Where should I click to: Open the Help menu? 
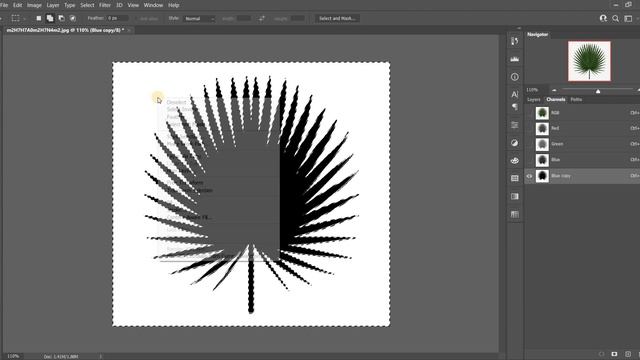pos(173,5)
